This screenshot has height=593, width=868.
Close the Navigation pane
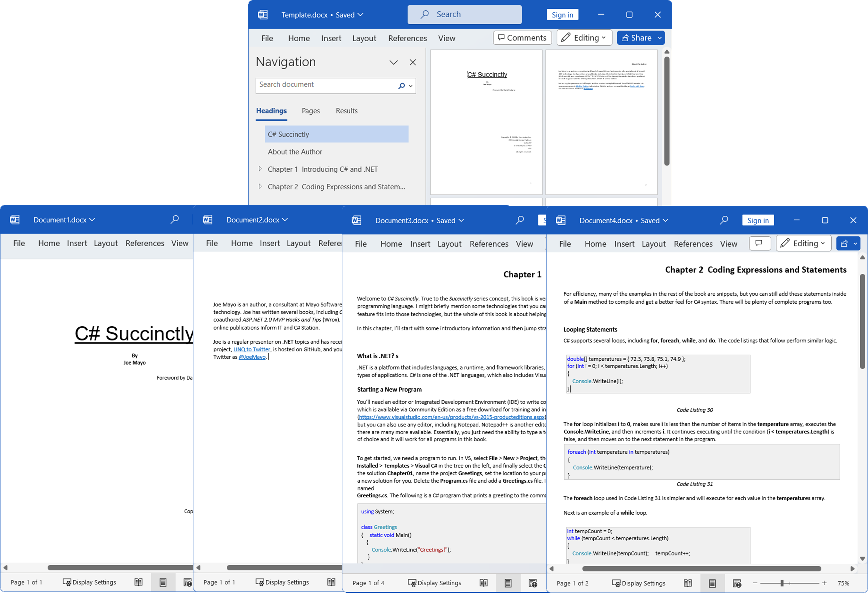click(412, 62)
